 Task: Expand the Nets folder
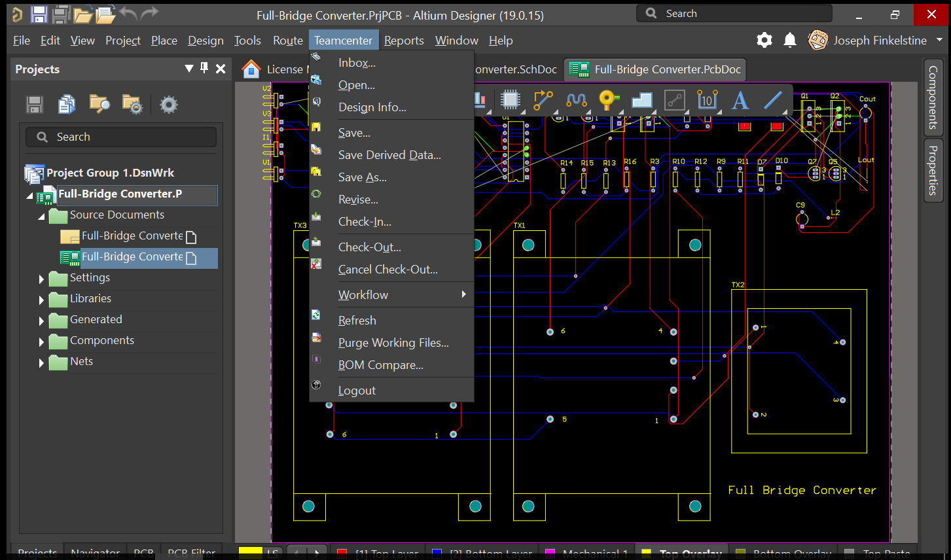click(x=41, y=363)
